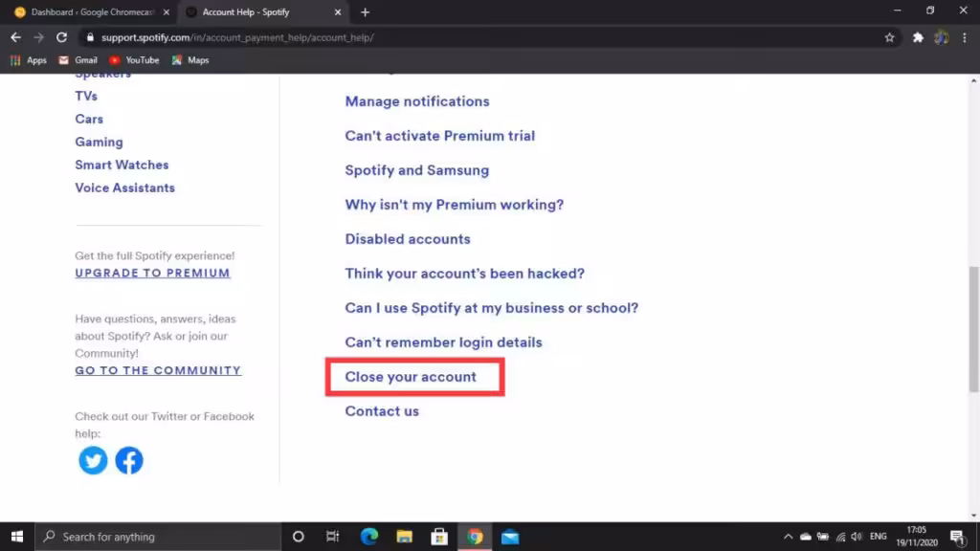The width and height of the screenshot is (980, 551).
Task: Close the Account Help Spotify tab
Action: click(338, 11)
